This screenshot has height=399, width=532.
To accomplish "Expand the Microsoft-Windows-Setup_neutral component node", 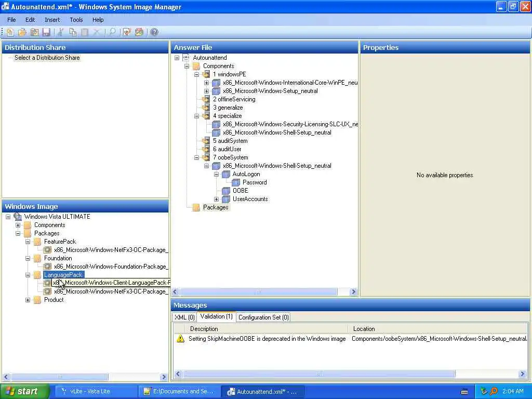I will tap(206, 91).
